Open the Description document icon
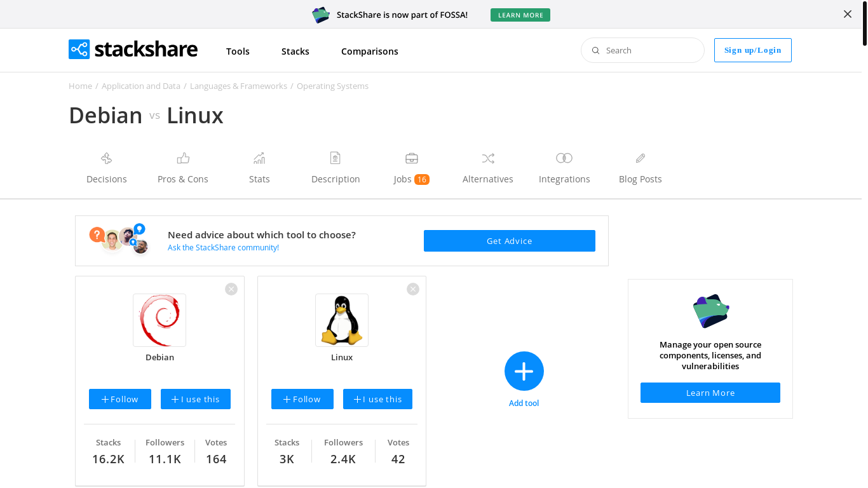The width and height of the screenshot is (868, 488). tap(336, 158)
